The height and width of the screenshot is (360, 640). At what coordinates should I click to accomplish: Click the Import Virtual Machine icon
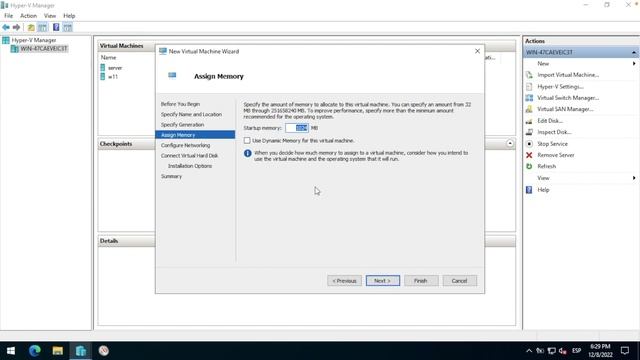point(529,75)
